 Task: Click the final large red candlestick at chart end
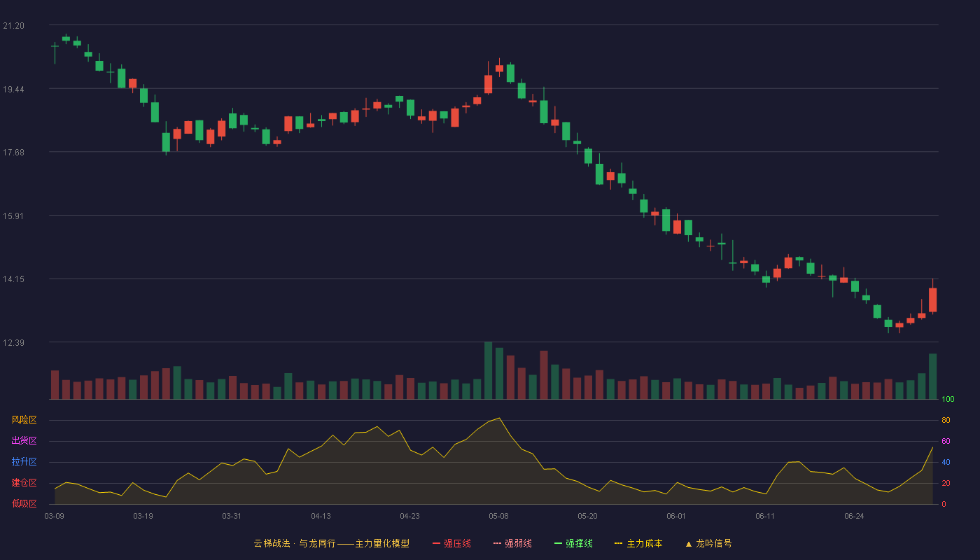[932, 300]
